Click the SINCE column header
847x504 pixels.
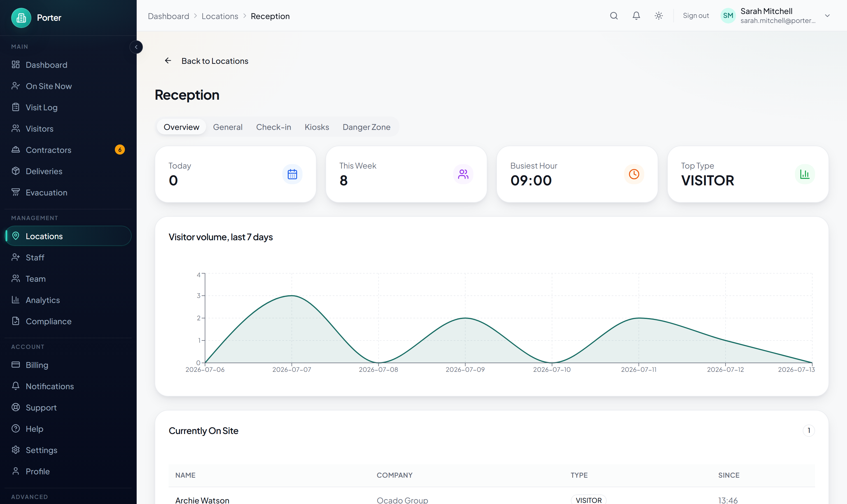(x=729, y=475)
